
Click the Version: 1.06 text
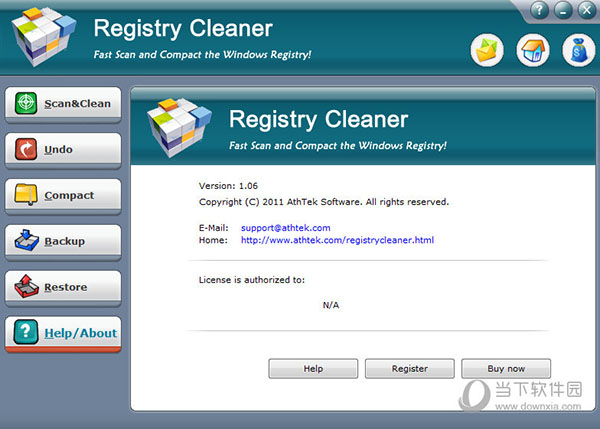228,186
